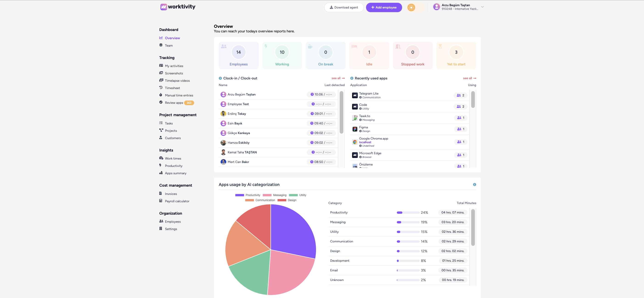Viewport: 644px width, 298px height.
Task: Click the Design legend color swatch
Action: pos(282,200)
